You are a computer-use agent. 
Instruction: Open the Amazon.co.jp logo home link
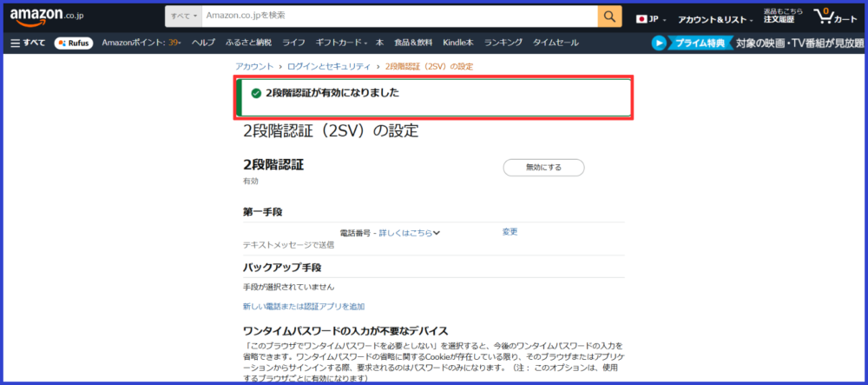pos(47,17)
